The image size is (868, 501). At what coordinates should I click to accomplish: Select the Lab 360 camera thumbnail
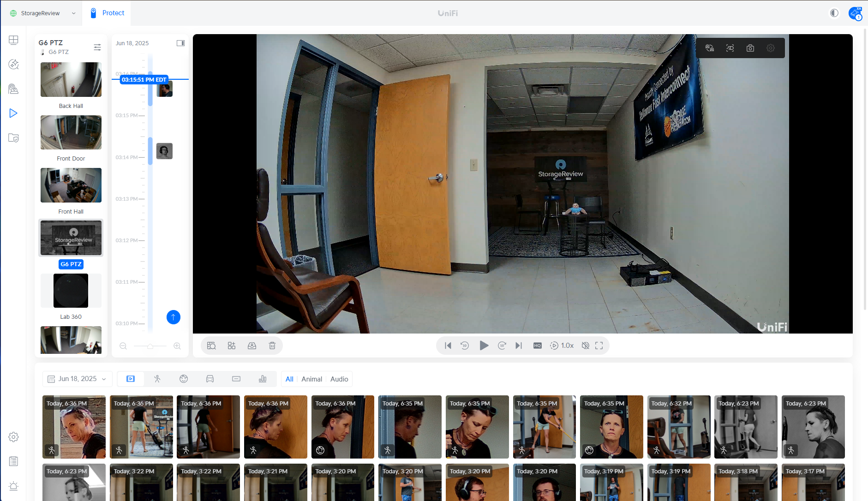71,291
